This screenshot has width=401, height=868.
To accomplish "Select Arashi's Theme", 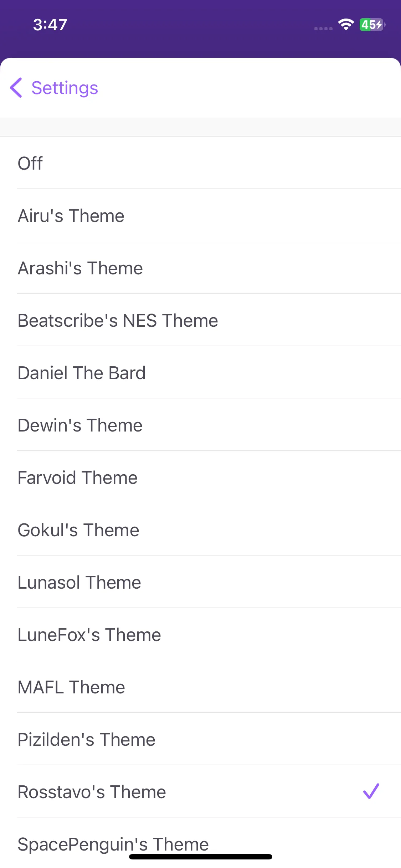I will pos(200,268).
